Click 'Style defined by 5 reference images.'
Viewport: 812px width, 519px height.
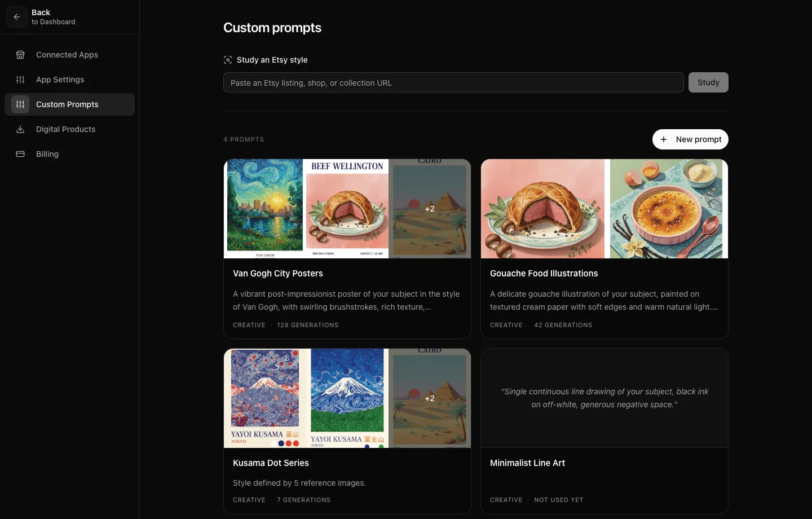(299, 483)
